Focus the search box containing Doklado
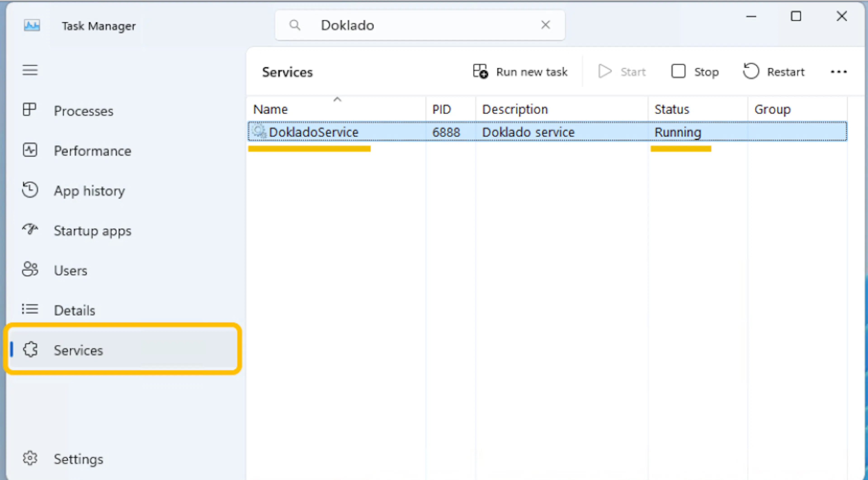The image size is (868, 480). coord(420,25)
